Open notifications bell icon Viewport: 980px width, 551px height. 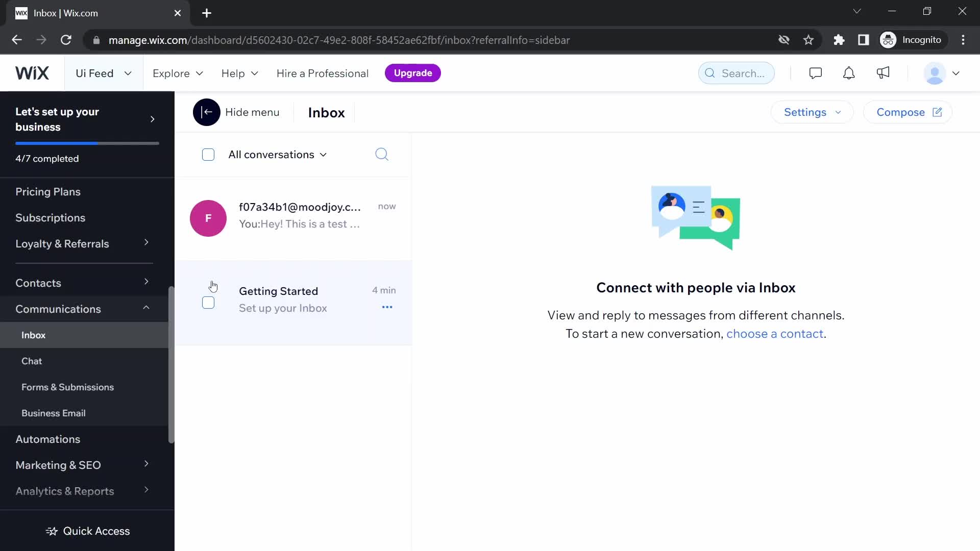coord(848,73)
